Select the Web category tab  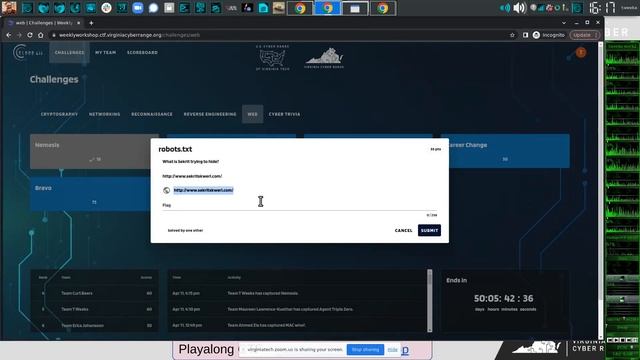click(253, 114)
